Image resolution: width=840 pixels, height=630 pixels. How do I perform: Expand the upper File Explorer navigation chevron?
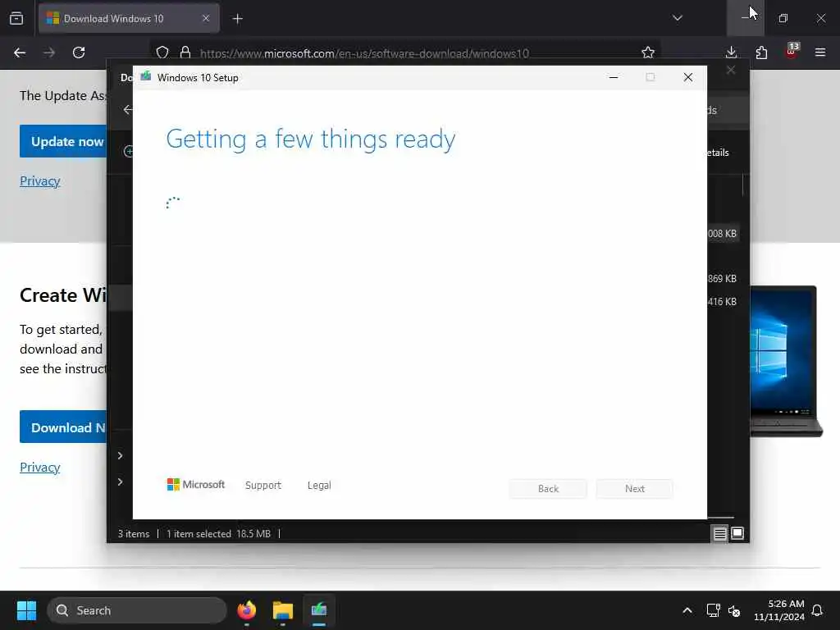tap(120, 455)
